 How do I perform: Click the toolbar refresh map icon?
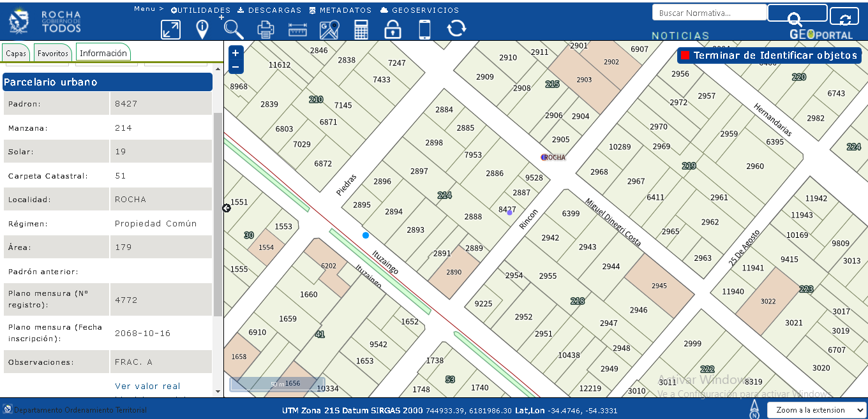(x=456, y=29)
